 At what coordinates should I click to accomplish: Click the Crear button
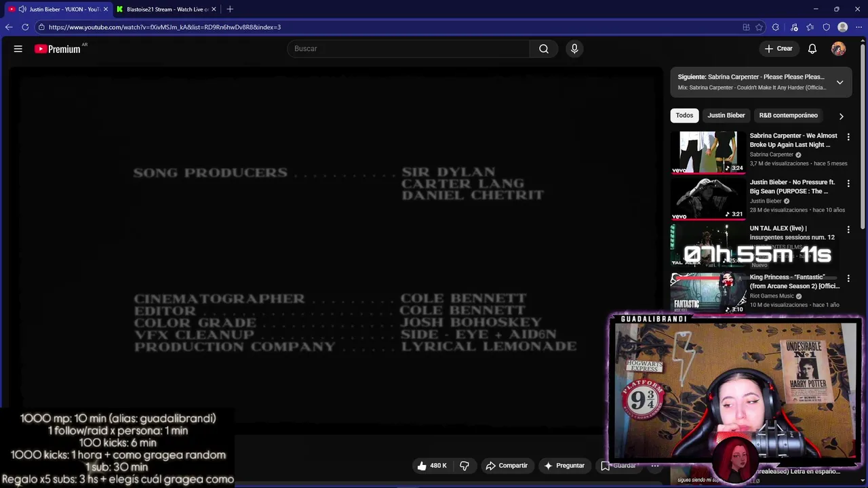pos(778,49)
